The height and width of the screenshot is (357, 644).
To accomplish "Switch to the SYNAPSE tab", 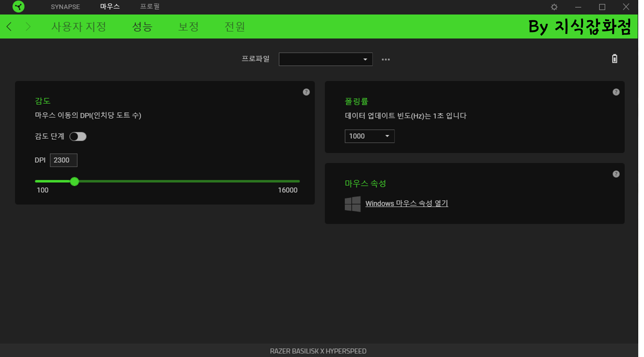I will 65,7.
